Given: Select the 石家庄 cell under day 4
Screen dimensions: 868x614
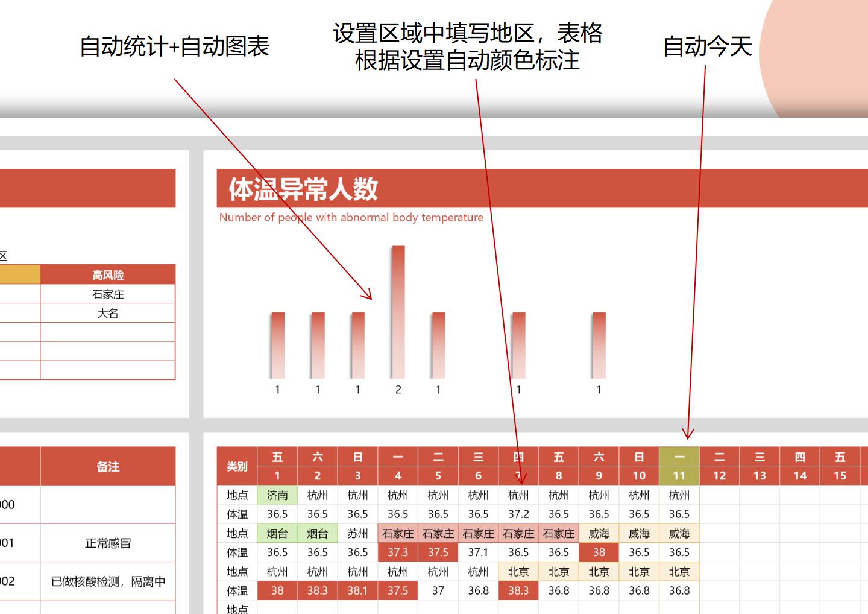Looking at the screenshot, I should (x=398, y=533).
